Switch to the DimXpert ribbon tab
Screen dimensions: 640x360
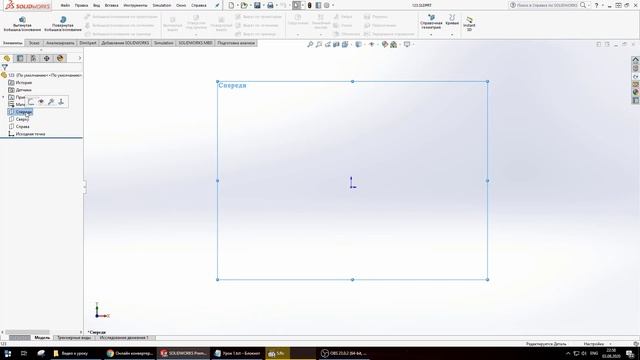pyautogui.click(x=88, y=43)
